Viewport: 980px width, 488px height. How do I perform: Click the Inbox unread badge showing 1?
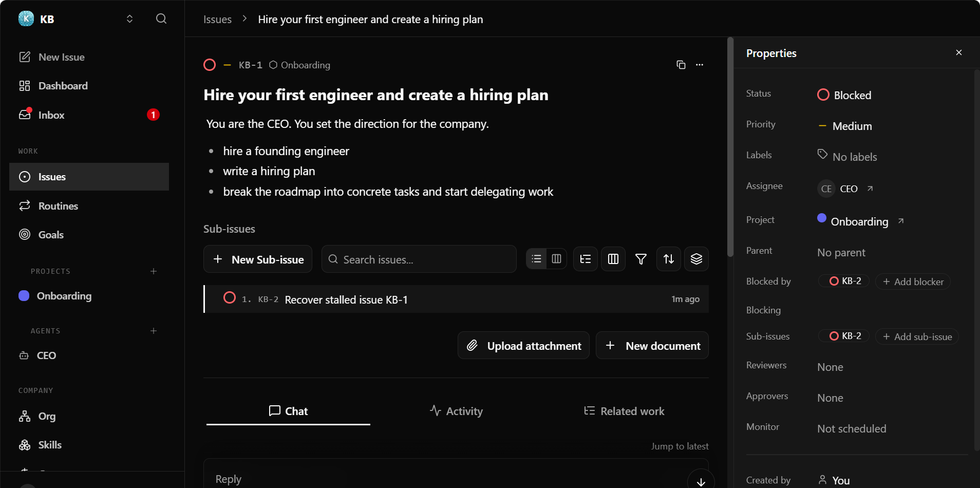[153, 115]
